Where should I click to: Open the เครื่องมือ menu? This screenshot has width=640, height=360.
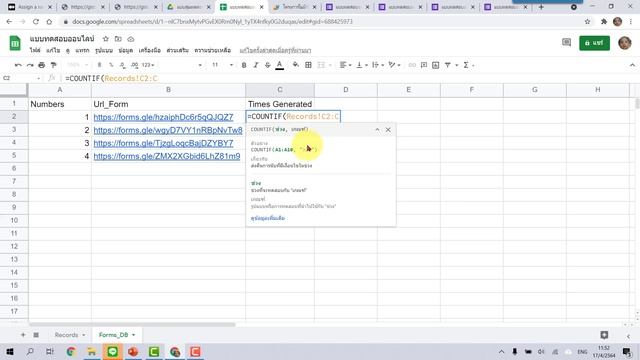[149, 50]
